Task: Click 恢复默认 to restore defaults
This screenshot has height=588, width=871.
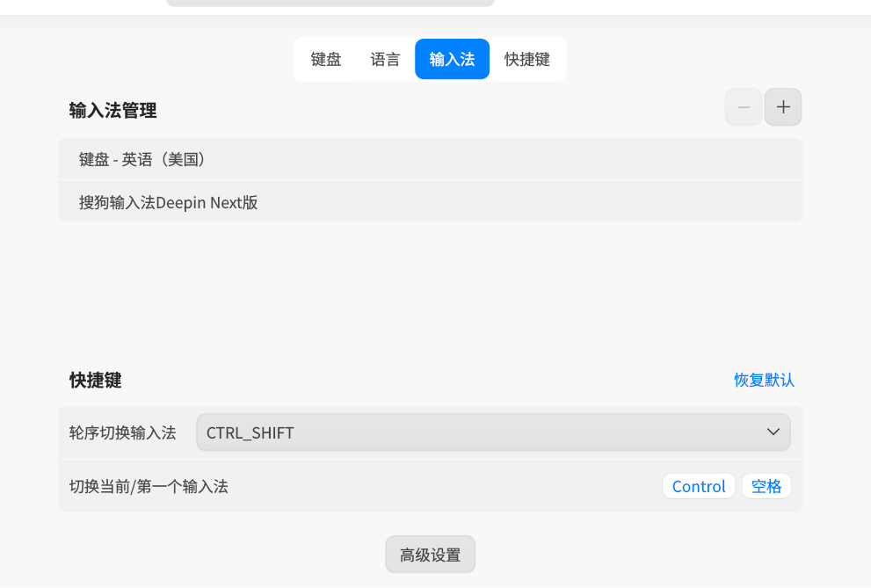Action: coord(764,380)
